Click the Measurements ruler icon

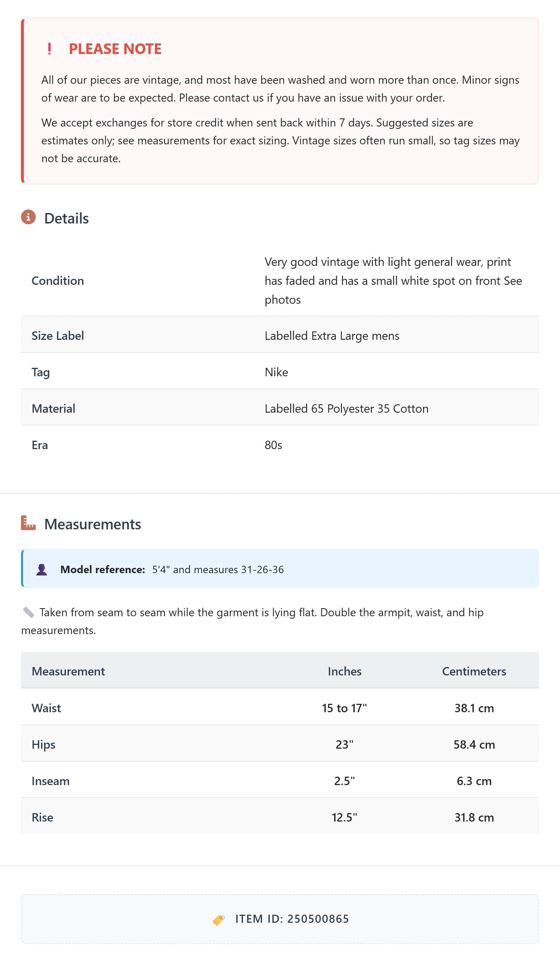click(x=28, y=523)
